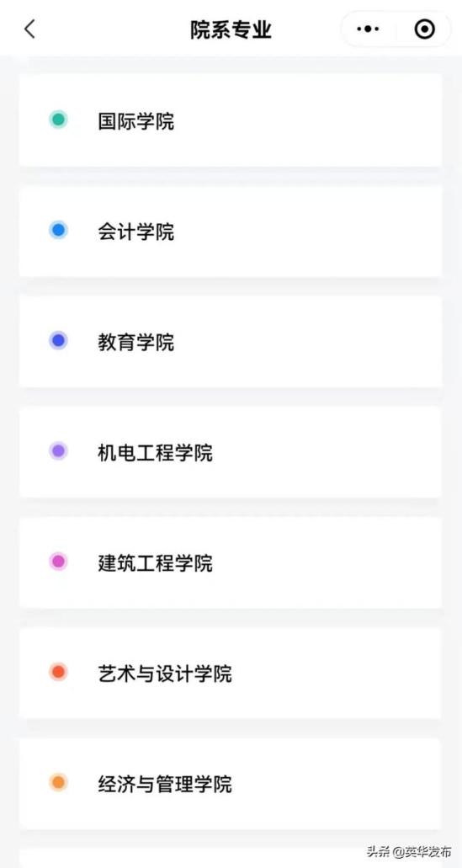Go back using the left arrow

29,29
